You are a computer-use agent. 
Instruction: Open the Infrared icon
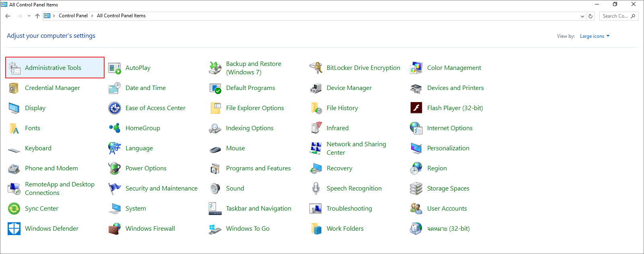pos(316,128)
